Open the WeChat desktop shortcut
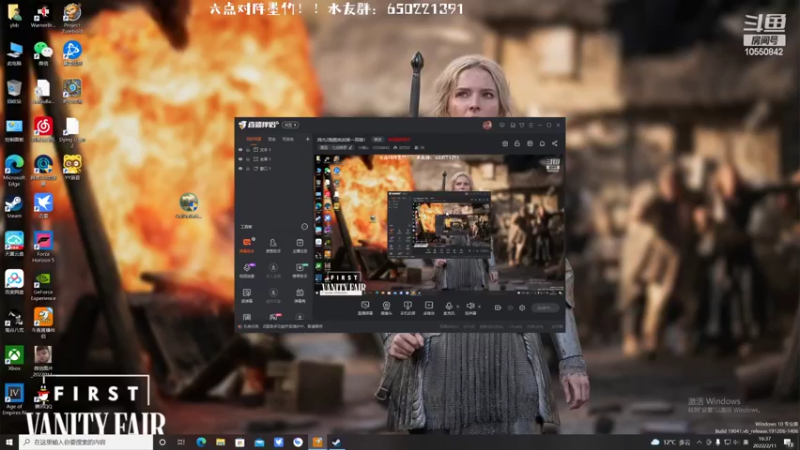Viewport: 800px width, 450px height. 43,53
